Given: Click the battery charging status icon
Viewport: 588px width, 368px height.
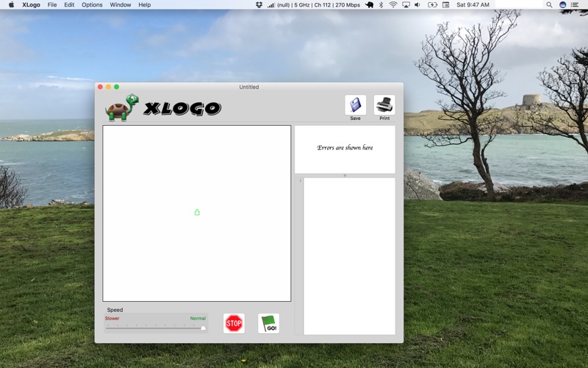Looking at the screenshot, I should pyautogui.click(x=432, y=5).
